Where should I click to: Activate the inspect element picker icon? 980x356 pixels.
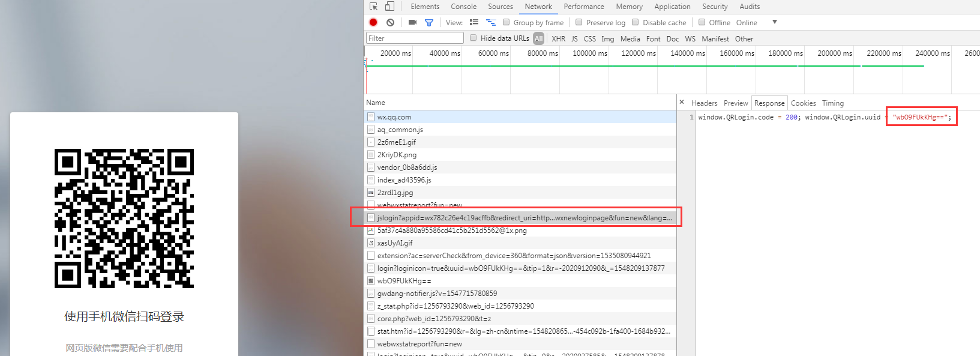[373, 6]
